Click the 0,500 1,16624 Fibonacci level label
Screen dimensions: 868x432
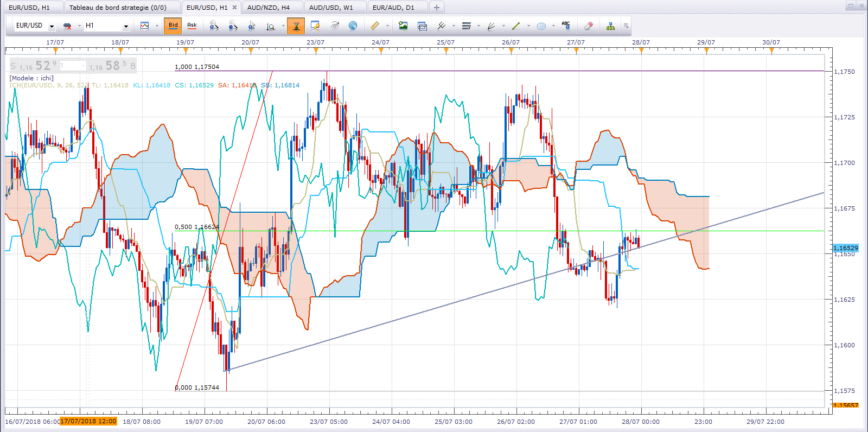point(197,227)
